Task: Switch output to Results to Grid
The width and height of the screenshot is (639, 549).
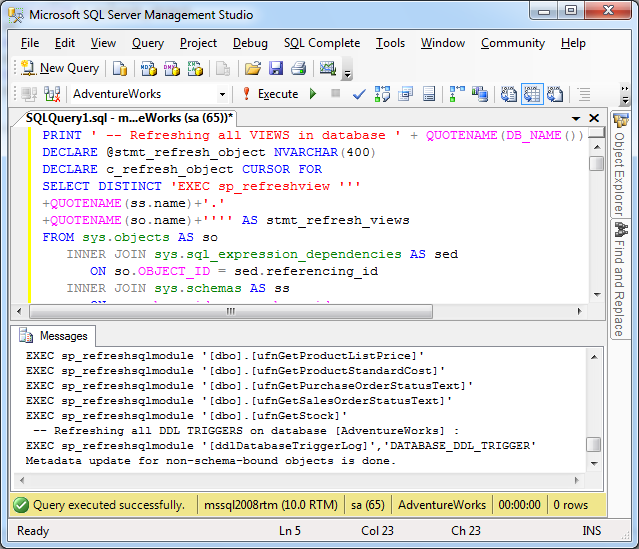Action: click(x=532, y=94)
